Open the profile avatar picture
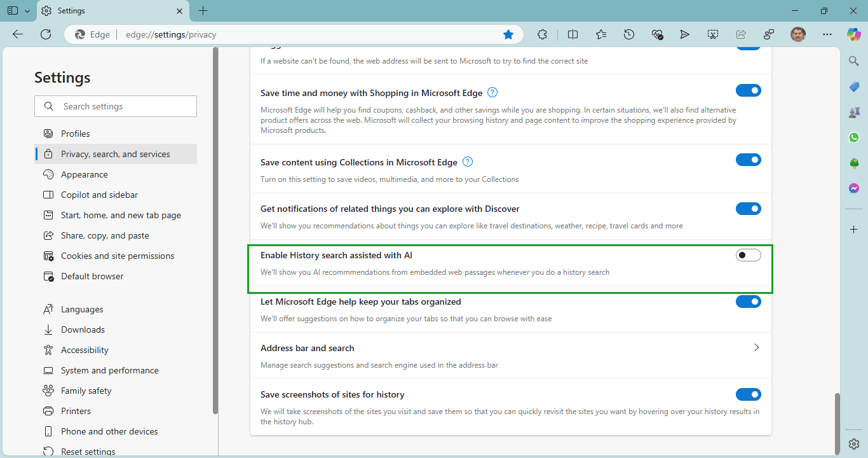The image size is (868, 458). click(798, 34)
